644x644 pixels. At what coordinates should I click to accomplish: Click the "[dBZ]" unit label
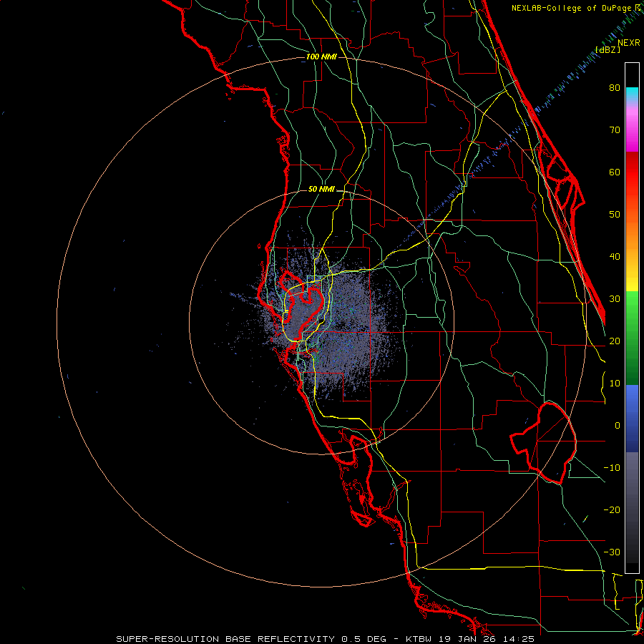click(x=608, y=49)
